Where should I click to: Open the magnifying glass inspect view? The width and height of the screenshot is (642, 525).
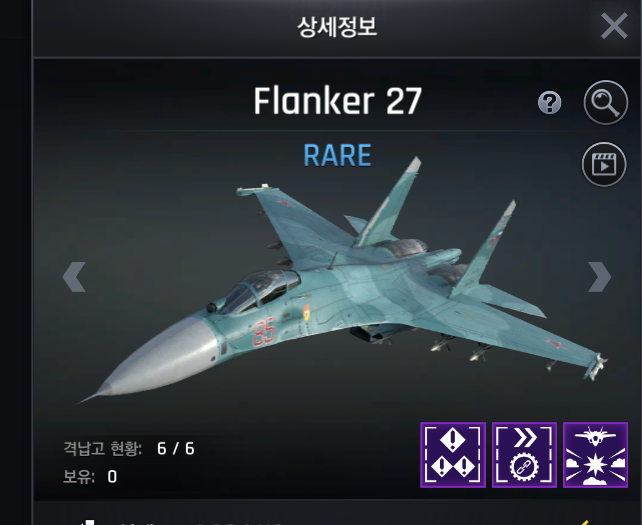point(605,102)
